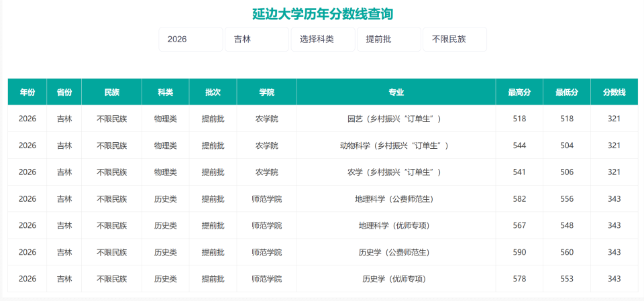Click the 省份 column header
644x301 pixels.
click(x=64, y=92)
